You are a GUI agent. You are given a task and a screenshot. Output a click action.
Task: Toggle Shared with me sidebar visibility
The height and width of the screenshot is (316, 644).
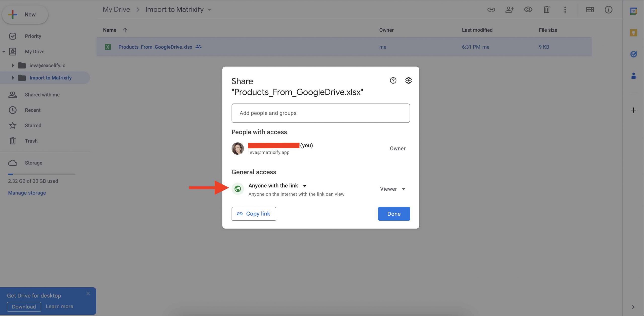[42, 95]
